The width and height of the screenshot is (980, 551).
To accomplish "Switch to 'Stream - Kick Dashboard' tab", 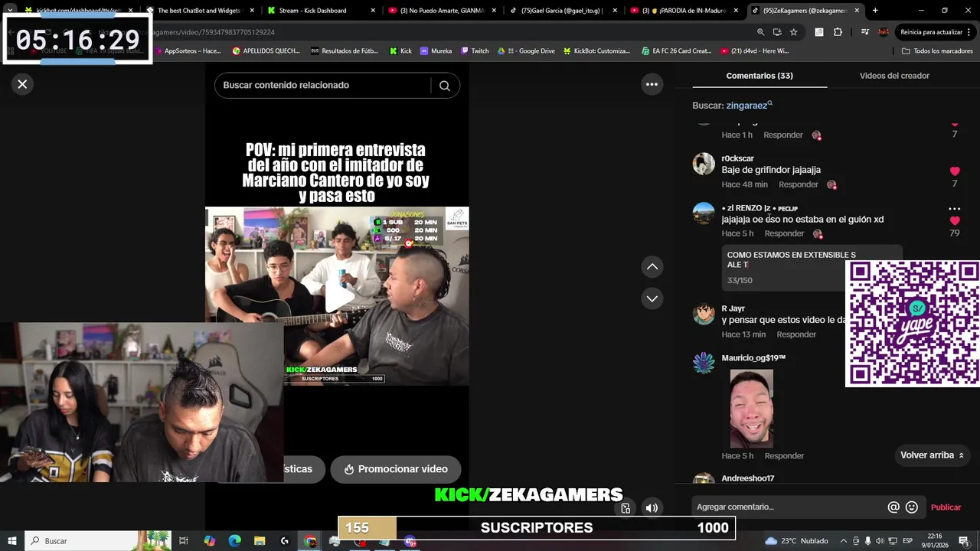I will click(x=322, y=11).
